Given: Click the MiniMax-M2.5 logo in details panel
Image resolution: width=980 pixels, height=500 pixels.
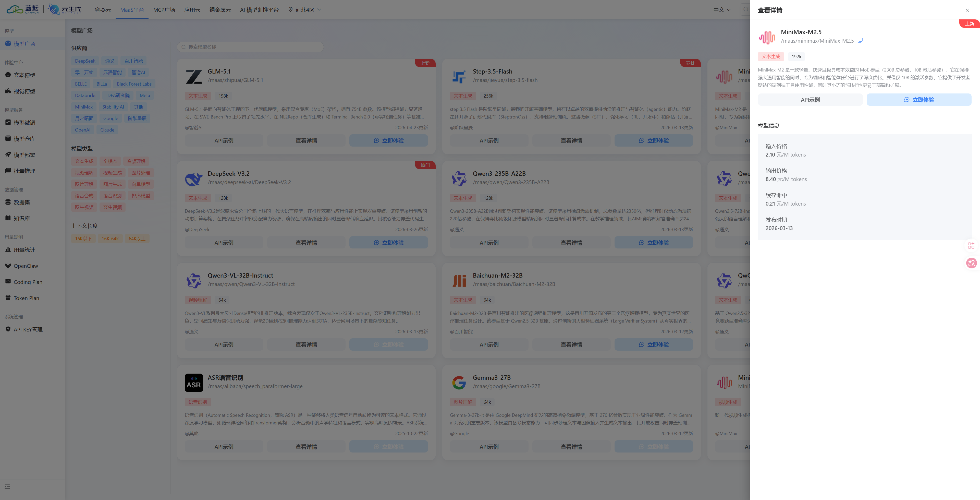Looking at the screenshot, I should 767,37.
